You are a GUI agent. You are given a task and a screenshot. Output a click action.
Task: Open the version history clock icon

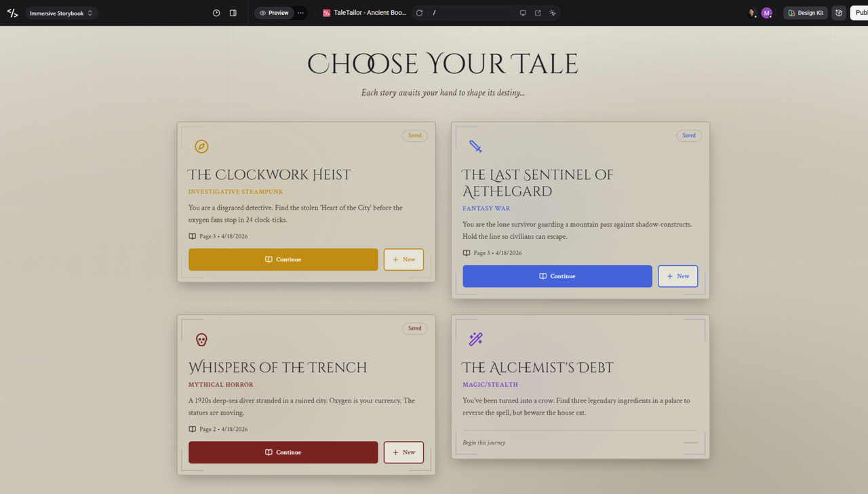click(x=216, y=13)
